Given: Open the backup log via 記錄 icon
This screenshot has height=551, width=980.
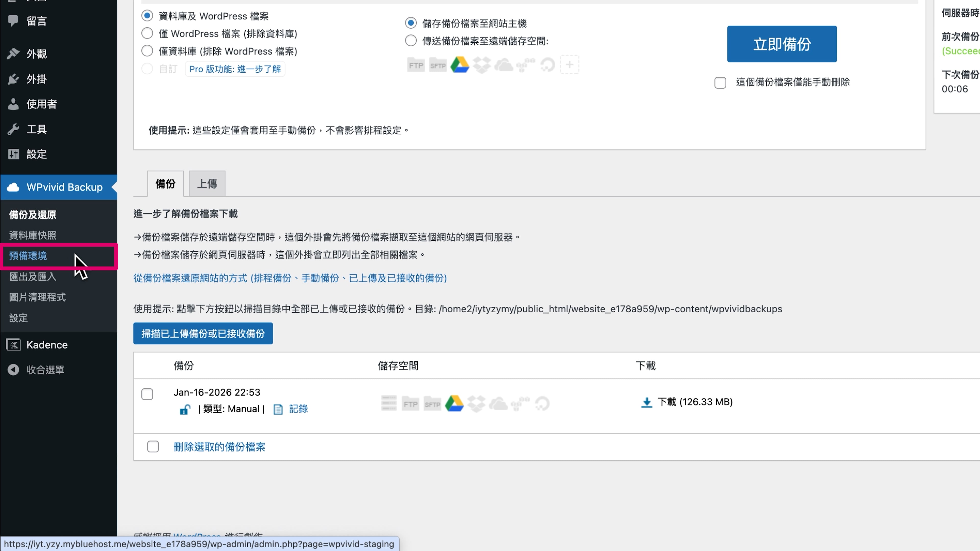Looking at the screenshot, I should pos(278,409).
